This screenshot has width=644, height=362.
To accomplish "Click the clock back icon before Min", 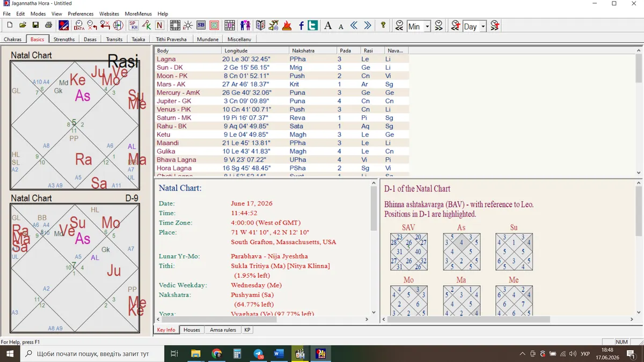I will point(399,25).
